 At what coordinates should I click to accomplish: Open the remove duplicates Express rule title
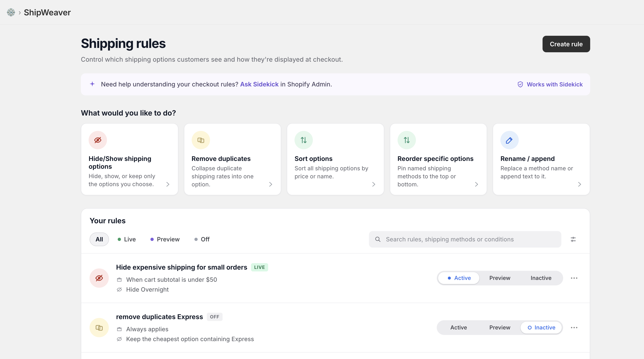(159, 317)
